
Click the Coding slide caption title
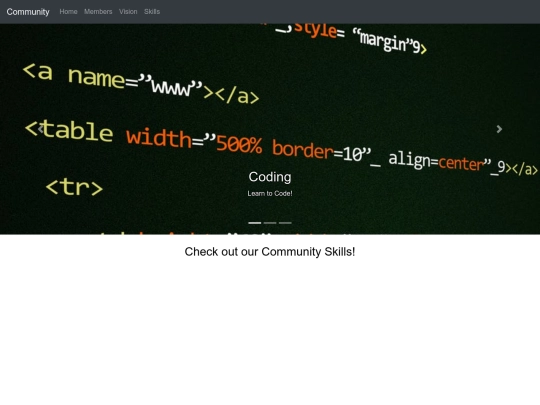coord(270,177)
